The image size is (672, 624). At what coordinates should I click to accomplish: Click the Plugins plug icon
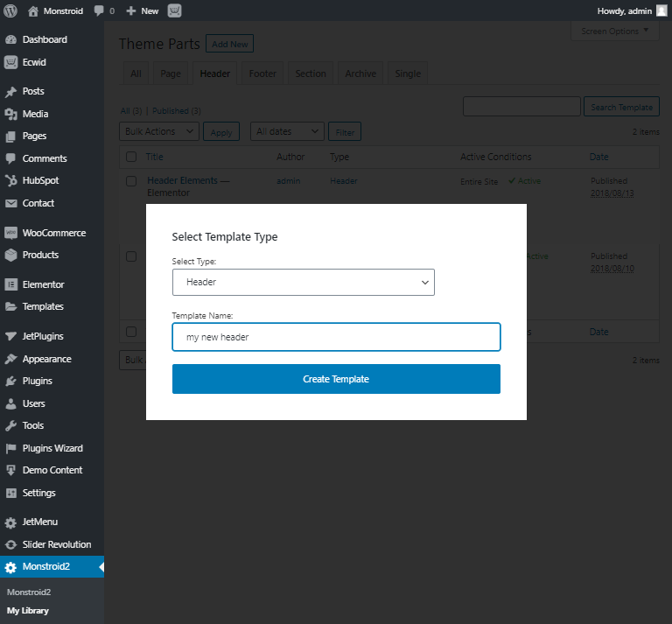pyautogui.click(x=11, y=382)
